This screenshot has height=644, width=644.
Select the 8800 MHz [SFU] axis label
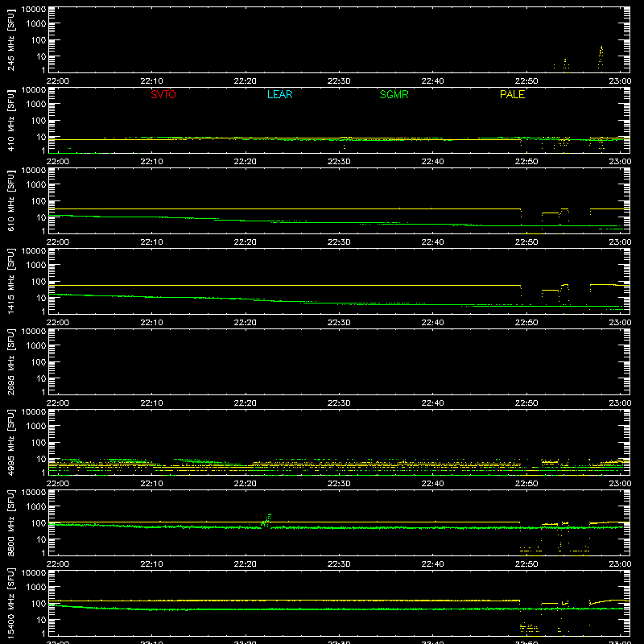coord(11,523)
